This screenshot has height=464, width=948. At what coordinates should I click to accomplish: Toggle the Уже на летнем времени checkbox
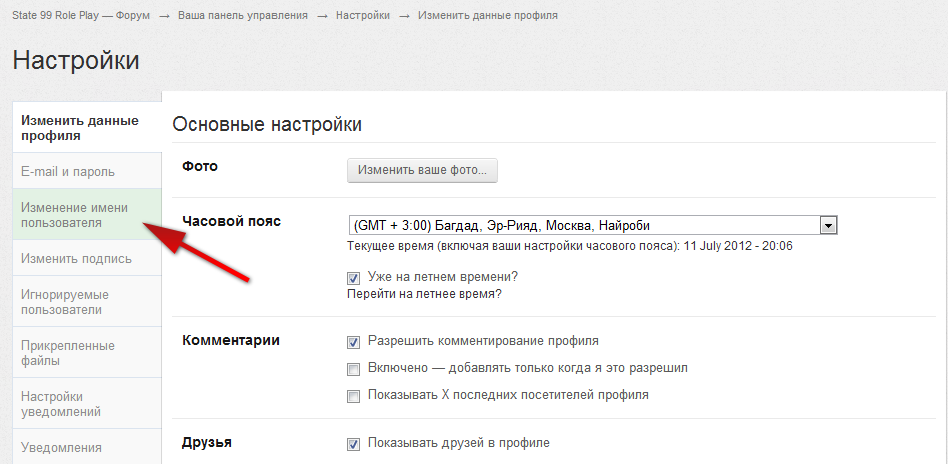coord(354,279)
